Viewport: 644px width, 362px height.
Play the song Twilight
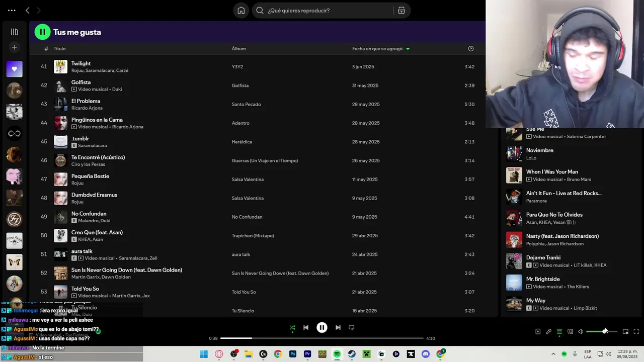click(81, 63)
